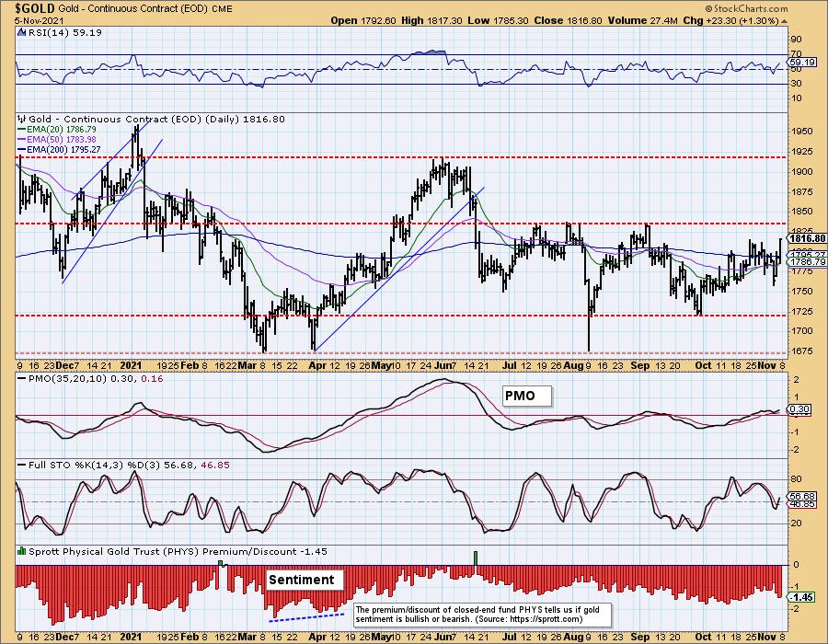This screenshot has width=828, height=644.
Task: Click the PMO annotation box
Action: [526, 396]
